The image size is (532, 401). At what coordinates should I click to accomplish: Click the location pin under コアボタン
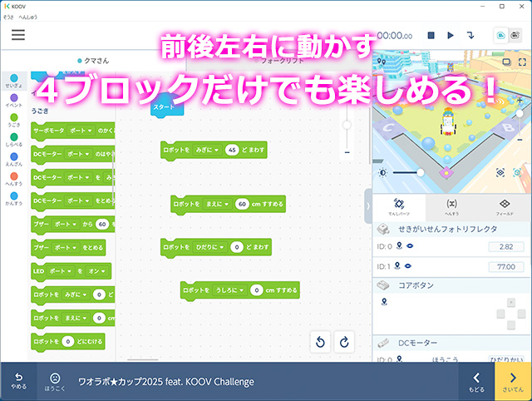[x=384, y=301]
